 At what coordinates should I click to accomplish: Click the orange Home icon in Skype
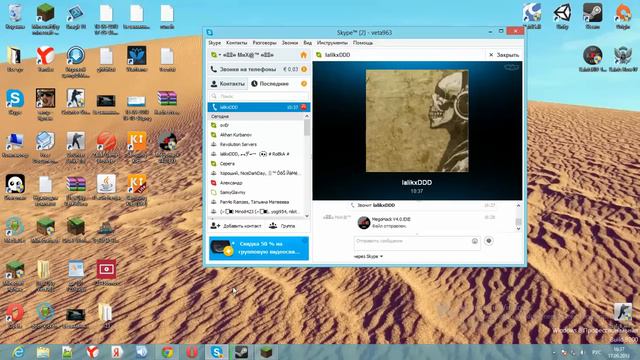(303, 55)
